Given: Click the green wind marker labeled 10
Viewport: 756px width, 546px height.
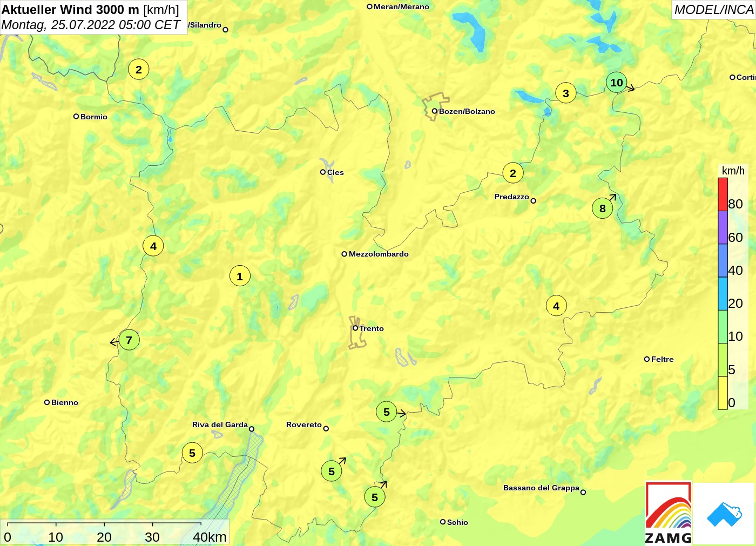Looking at the screenshot, I should coord(616,83).
